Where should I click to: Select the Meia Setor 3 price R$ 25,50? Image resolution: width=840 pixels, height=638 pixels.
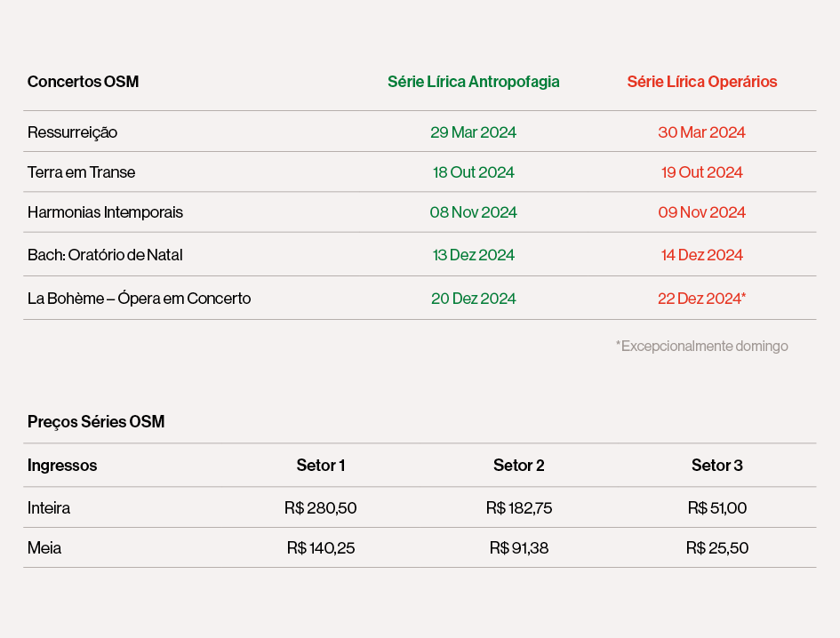(x=716, y=547)
